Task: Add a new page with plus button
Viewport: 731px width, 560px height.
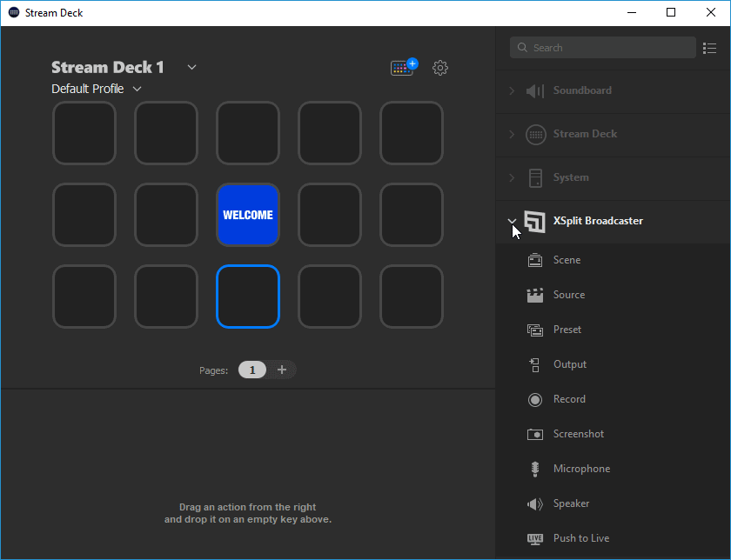Action: 282,370
